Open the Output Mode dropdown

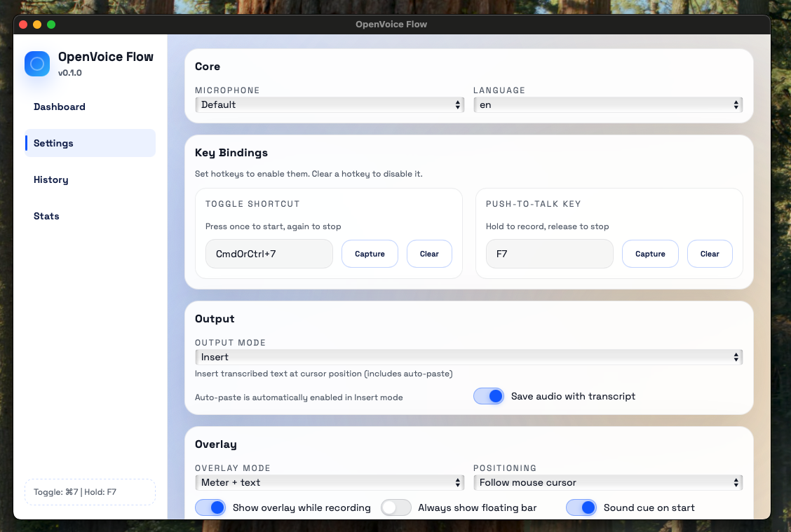pos(468,357)
